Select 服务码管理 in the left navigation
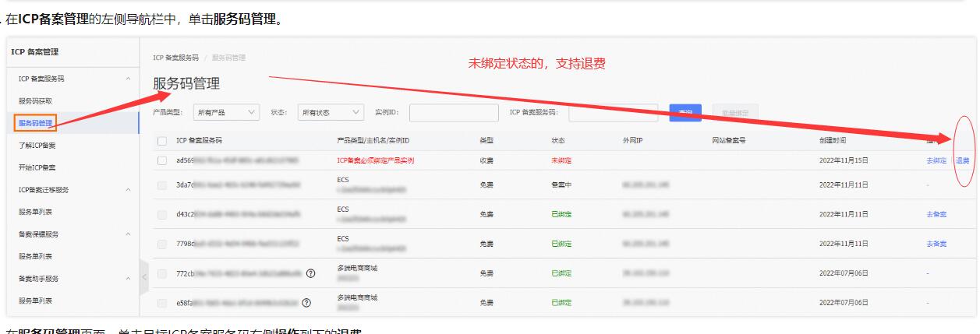 pos(36,123)
